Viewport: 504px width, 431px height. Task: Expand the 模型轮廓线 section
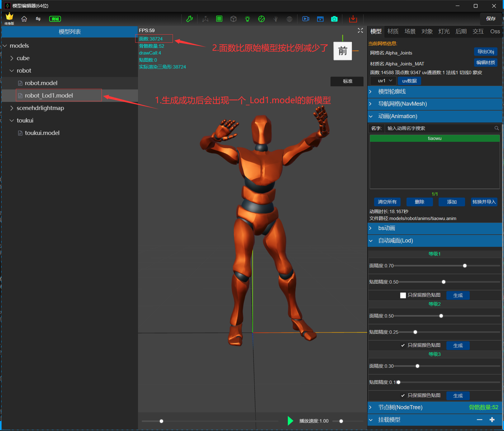435,92
